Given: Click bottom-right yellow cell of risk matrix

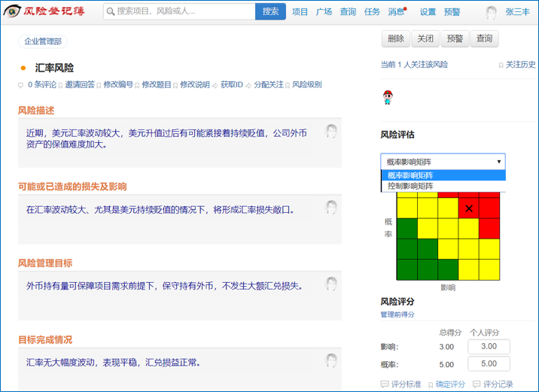Looking at the screenshot, I should [x=489, y=269].
